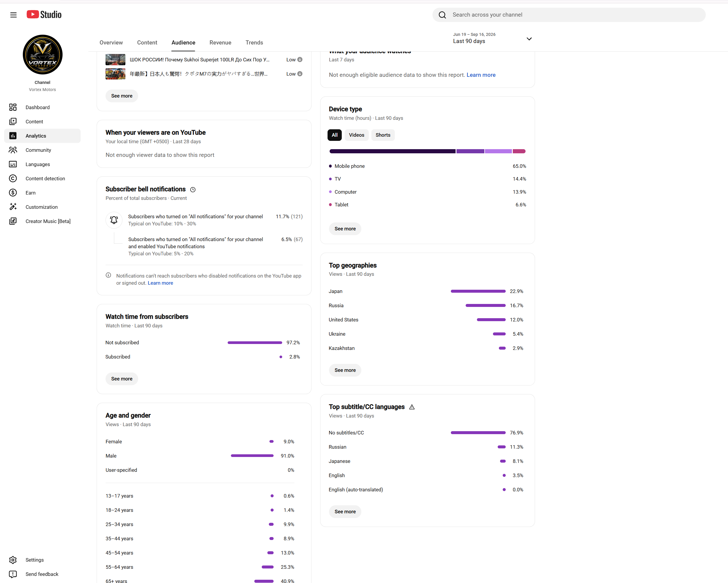Open Languages in the sidebar

(x=43, y=164)
